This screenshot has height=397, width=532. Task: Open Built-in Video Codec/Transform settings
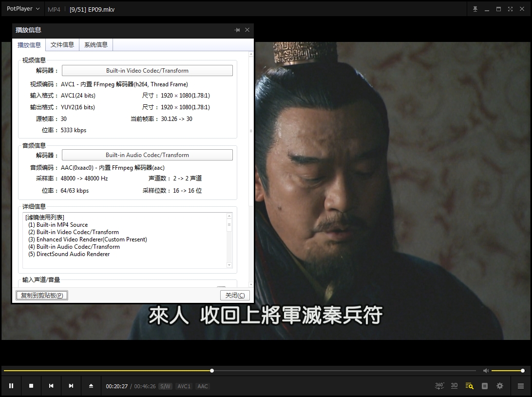click(x=147, y=71)
